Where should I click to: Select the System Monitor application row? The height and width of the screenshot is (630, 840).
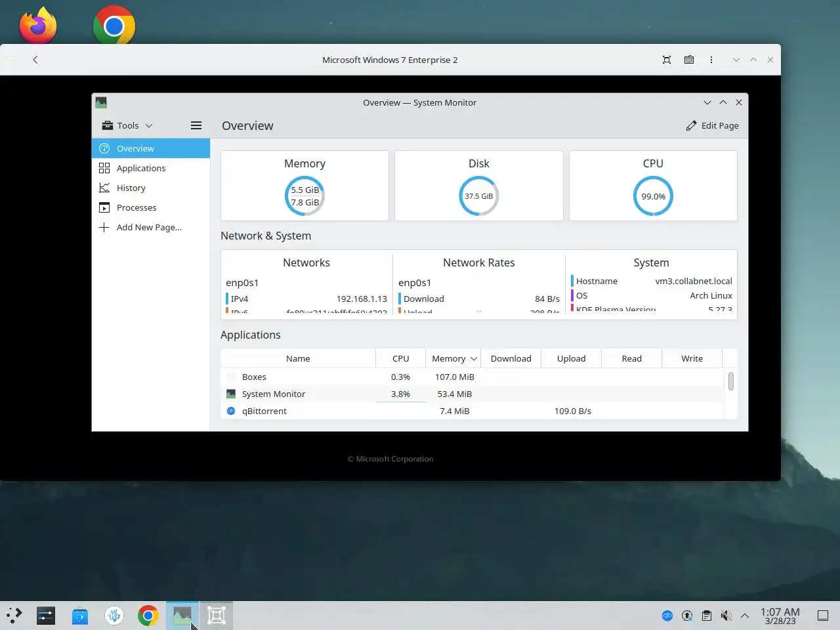click(472, 394)
